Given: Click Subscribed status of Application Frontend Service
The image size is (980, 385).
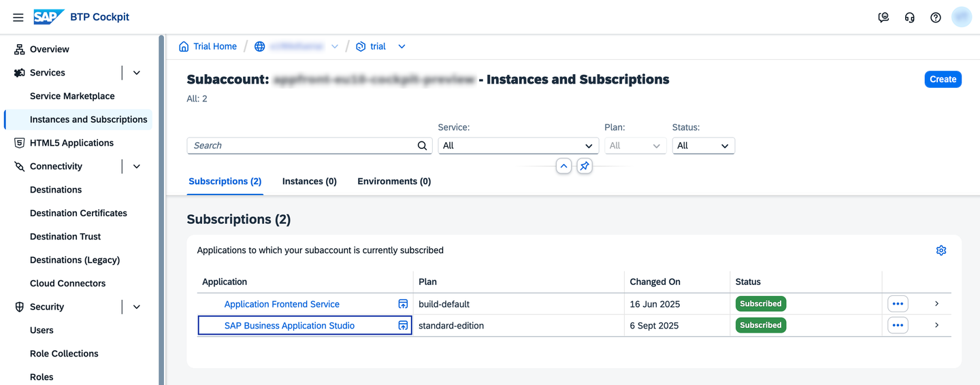Looking at the screenshot, I should point(761,304).
